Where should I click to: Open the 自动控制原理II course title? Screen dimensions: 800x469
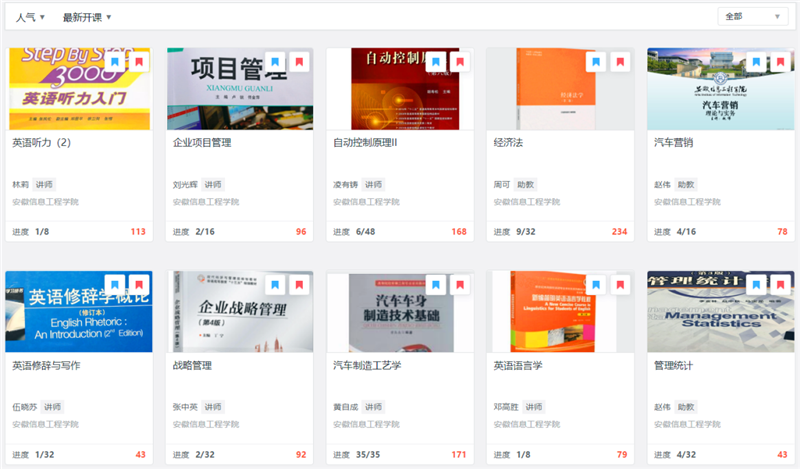pyautogui.click(x=365, y=143)
